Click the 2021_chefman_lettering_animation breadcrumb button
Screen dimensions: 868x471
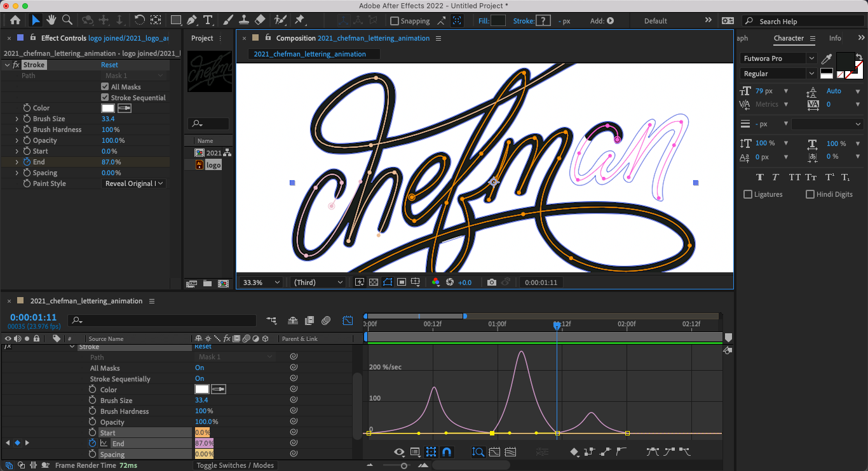click(314, 54)
